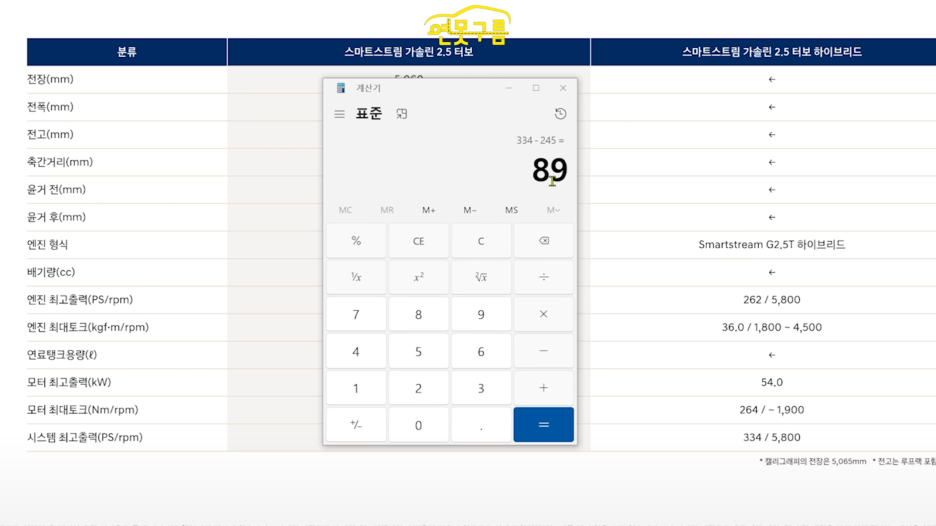Viewport: 936px width, 526px height.
Task: Click the 연료탱크용량 row label
Action: pos(61,355)
